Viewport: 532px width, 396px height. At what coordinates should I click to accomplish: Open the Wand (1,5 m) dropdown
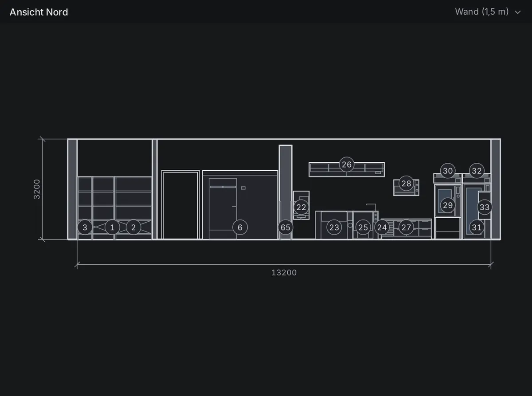488,12
